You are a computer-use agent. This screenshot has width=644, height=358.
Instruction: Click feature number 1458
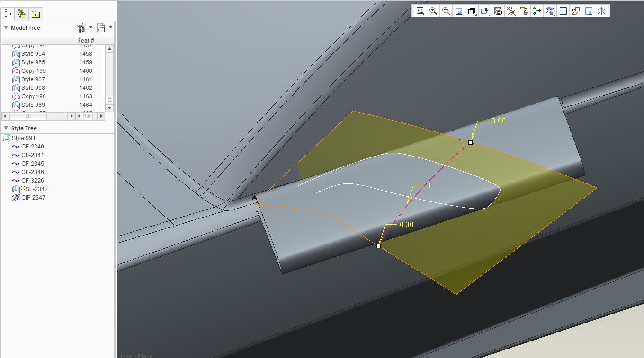pyautogui.click(x=86, y=54)
